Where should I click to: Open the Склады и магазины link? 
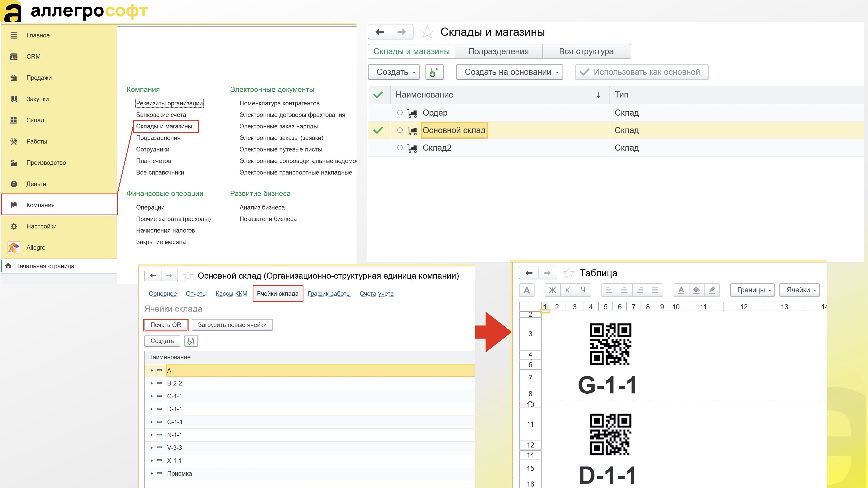[x=164, y=126]
